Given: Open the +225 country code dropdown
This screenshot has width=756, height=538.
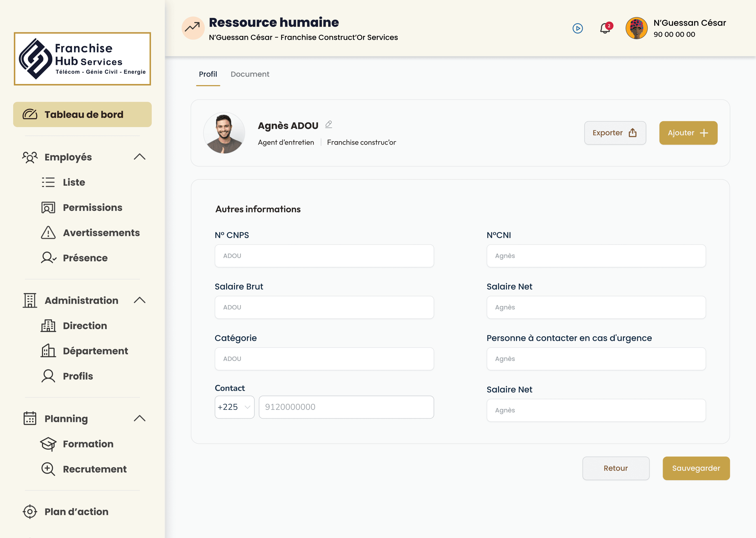Looking at the screenshot, I should (234, 407).
